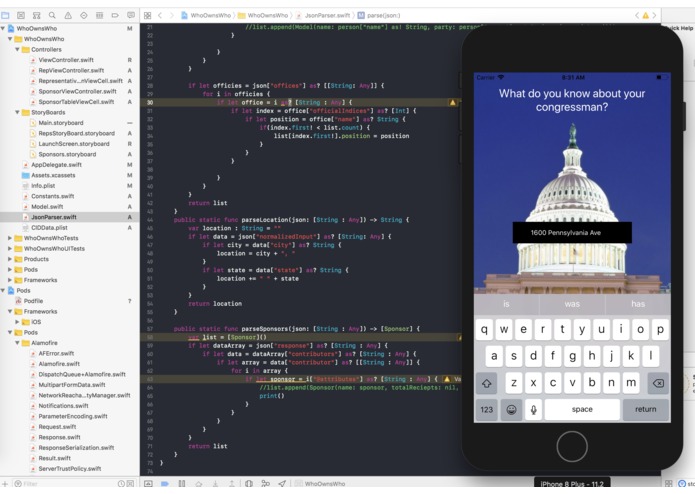This screenshot has width=695, height=494.
Task: Click the debug view hierarchy icon
Action: [x=249, y=484]
